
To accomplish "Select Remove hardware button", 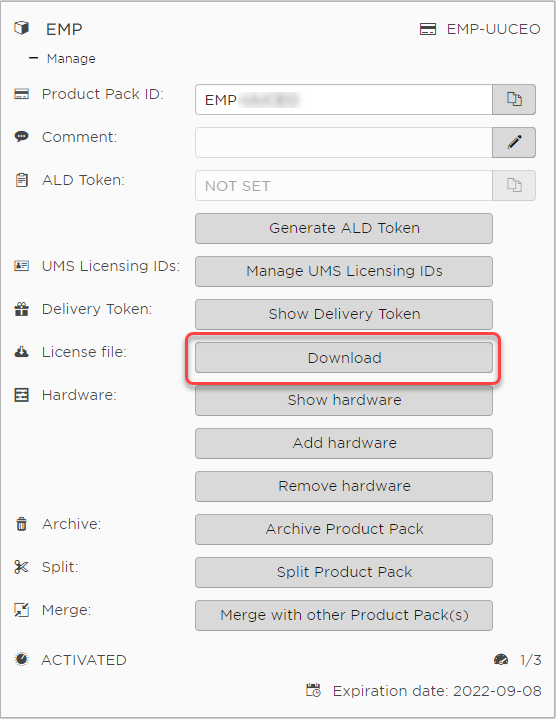I will coord(344,487).
